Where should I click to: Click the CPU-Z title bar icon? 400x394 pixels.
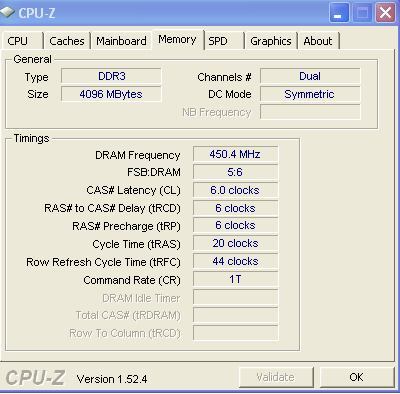click(7, 13)
